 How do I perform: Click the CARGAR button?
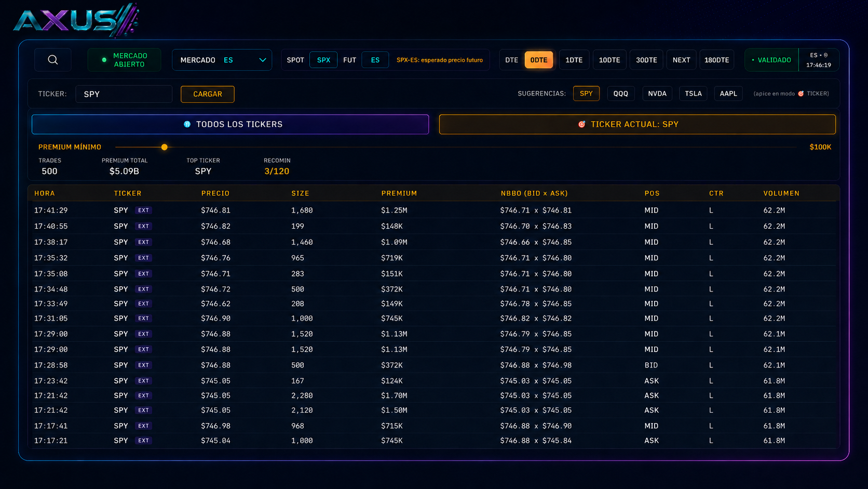coord(208,94)
